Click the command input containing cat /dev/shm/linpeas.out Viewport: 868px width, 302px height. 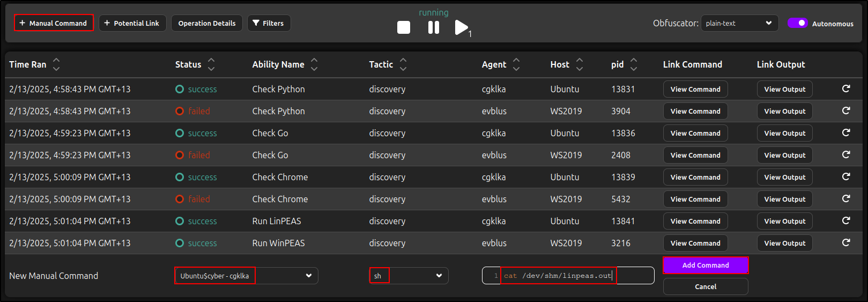click(568, 276)
